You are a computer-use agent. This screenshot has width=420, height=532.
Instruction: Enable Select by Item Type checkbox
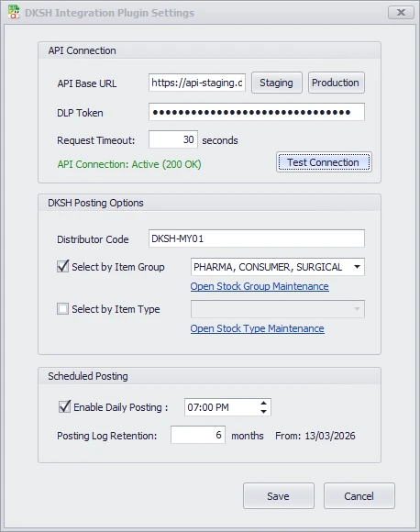62,309
